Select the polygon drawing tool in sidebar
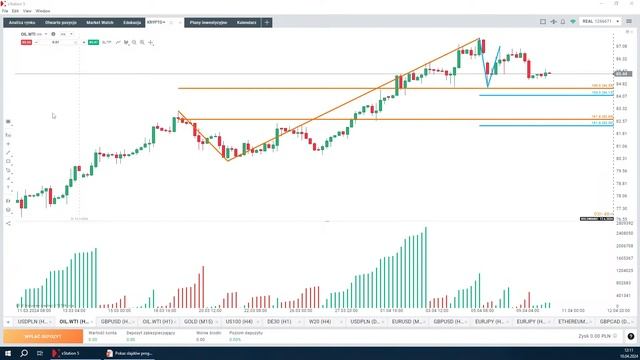This screenshot has width=640, height=360. click(8, 171)
